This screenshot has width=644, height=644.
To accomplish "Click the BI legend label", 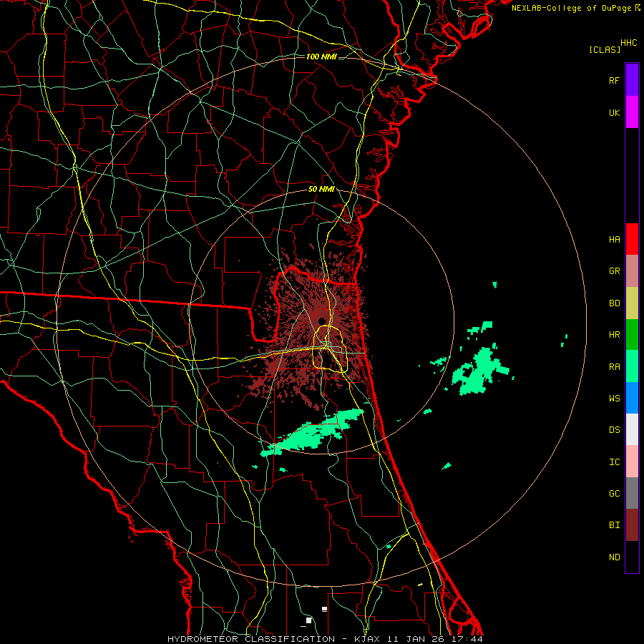I will coord(614,525).
